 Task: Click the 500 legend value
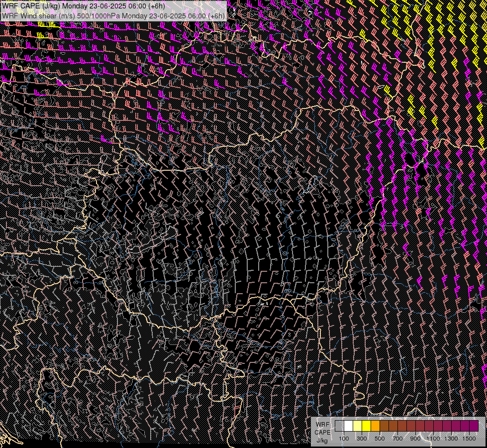(x=380, y=439)
